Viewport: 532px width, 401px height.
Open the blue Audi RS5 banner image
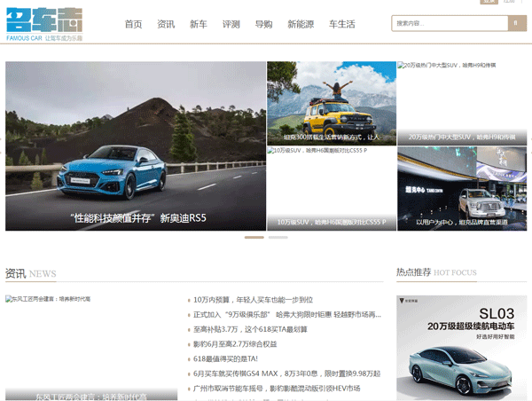pos(136,146)
